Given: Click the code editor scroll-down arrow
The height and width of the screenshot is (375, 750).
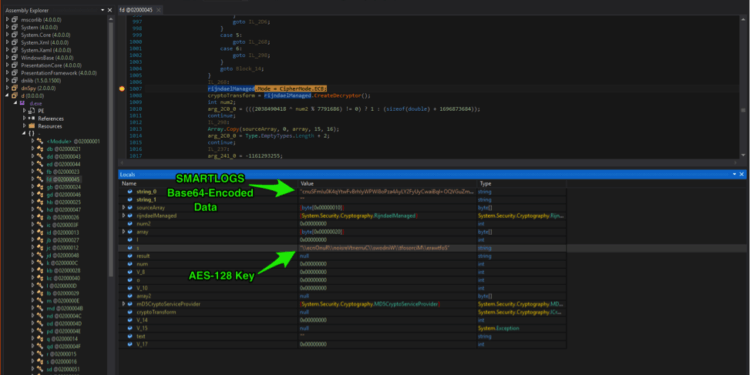Looking at the screenshot, I should pos(743,155).
